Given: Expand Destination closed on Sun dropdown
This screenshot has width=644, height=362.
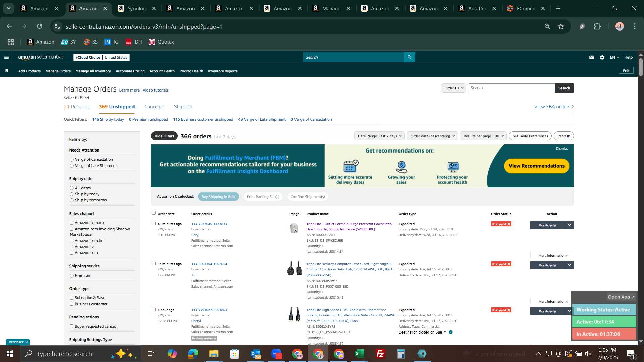Looking at the screenshot, I should pyautogui.click(x=445, y=332).
